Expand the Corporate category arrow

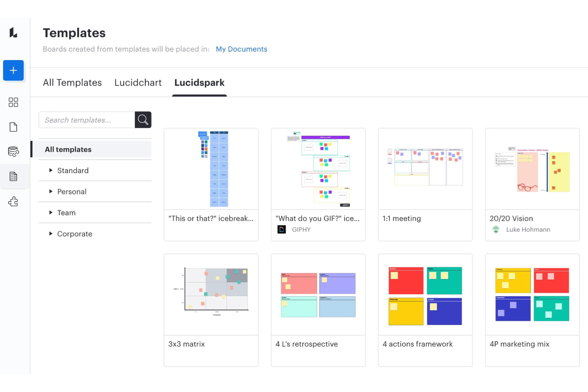[x=50, y=234]
